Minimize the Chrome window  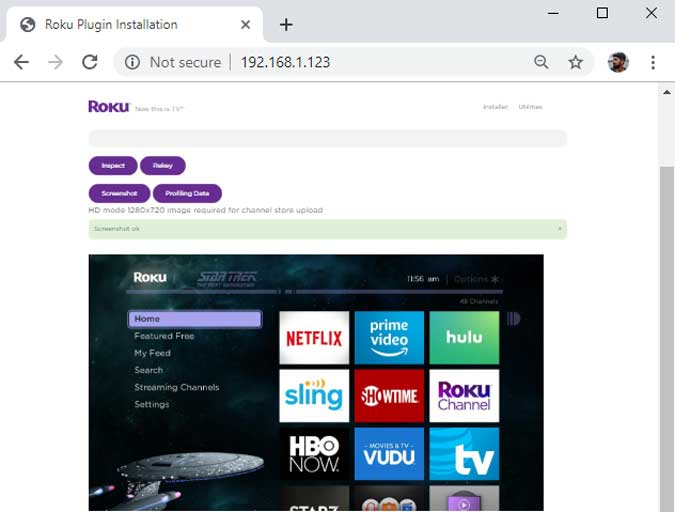[553, 13]
